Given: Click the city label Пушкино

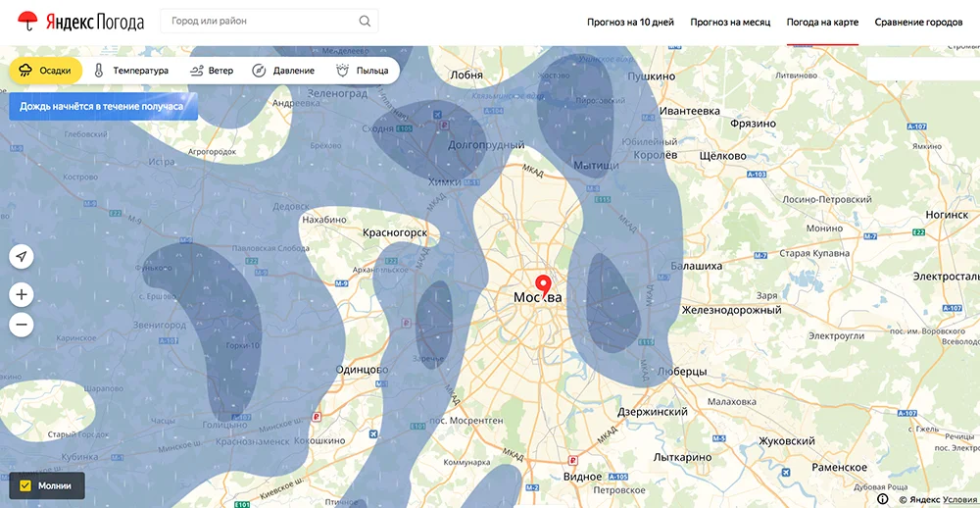Looking at the screenshot, I should (652, 76).
